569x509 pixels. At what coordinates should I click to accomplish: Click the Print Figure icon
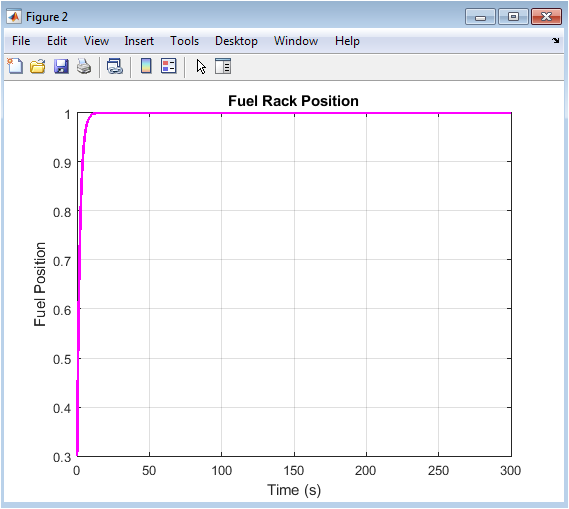tap(84, 66)
